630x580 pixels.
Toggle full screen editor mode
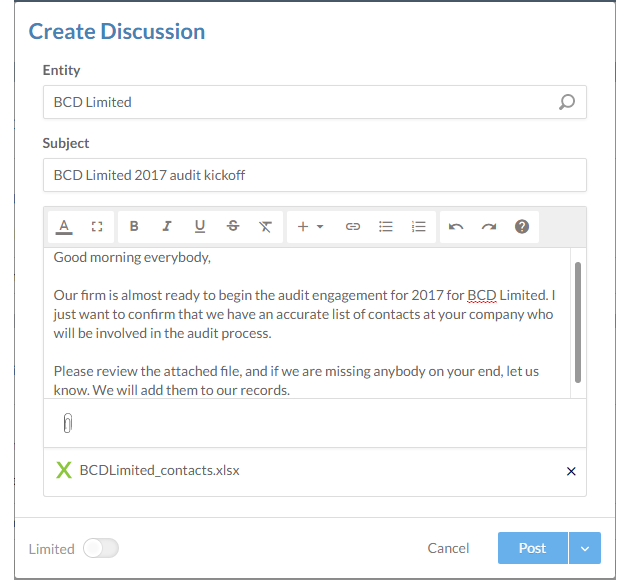point(97,227)
